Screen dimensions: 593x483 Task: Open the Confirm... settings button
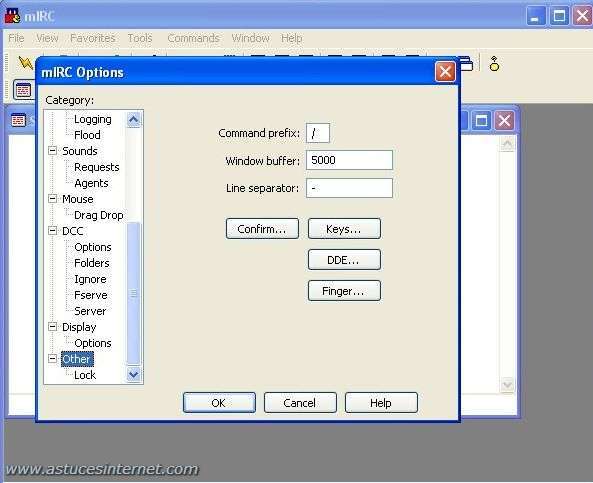pos(262,228)
